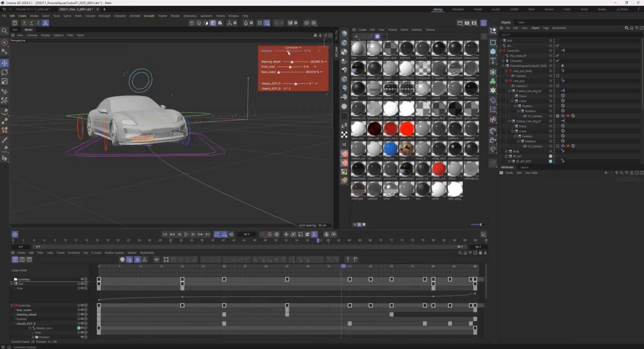
Task: Open Material menu in Material Manager
Action: point(417,30)
